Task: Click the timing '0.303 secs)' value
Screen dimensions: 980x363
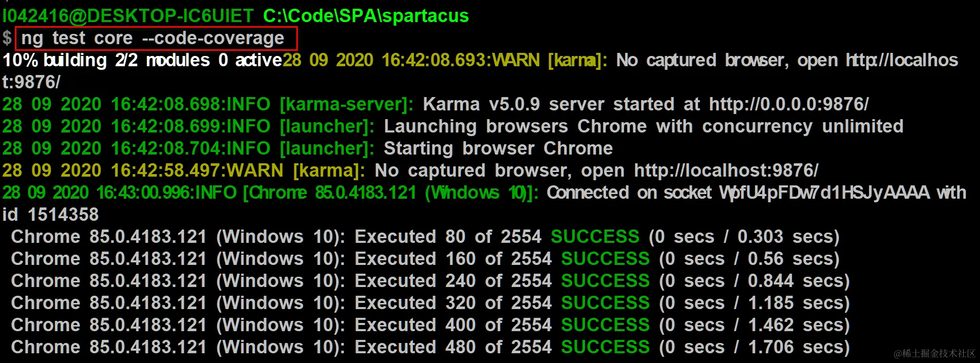Action: 788,237
